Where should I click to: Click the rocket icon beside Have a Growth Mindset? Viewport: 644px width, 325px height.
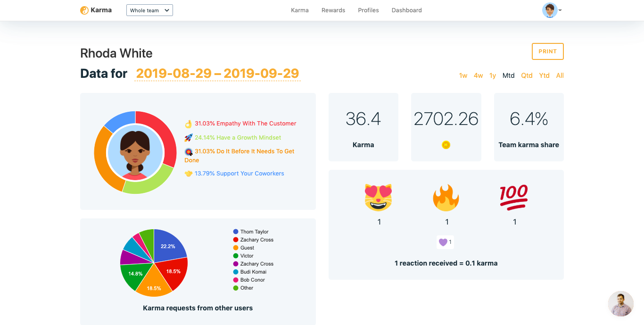[189, 138]
